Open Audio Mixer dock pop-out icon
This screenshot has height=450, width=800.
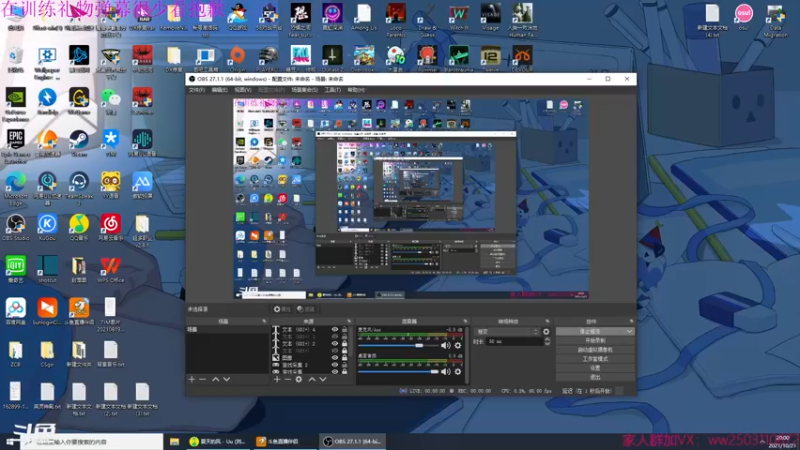(465, 321)
